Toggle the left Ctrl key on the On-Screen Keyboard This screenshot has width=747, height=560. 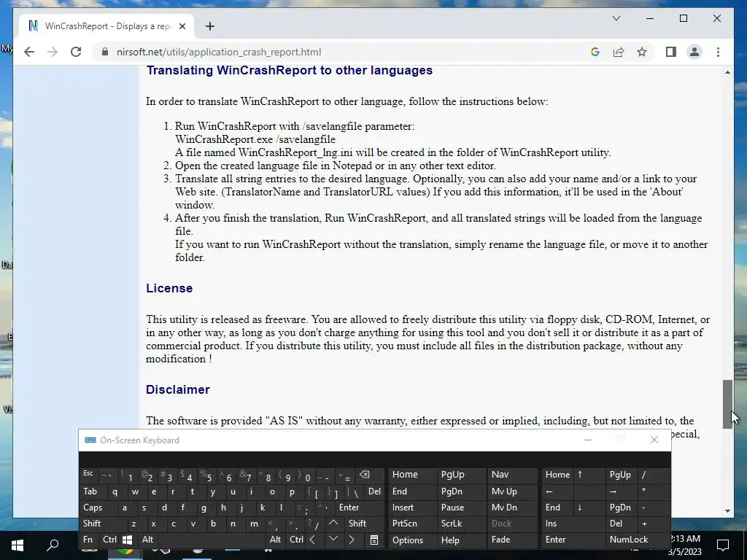coord(109,540)
